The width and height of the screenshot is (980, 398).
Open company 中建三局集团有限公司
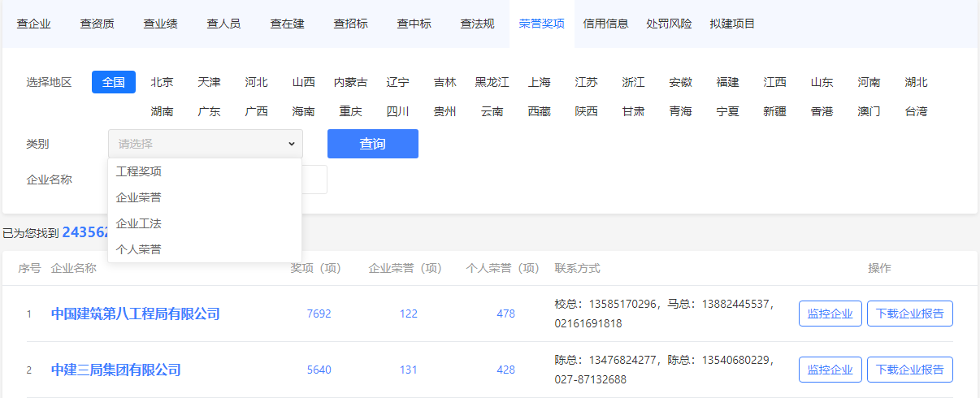tap(116, 370)
